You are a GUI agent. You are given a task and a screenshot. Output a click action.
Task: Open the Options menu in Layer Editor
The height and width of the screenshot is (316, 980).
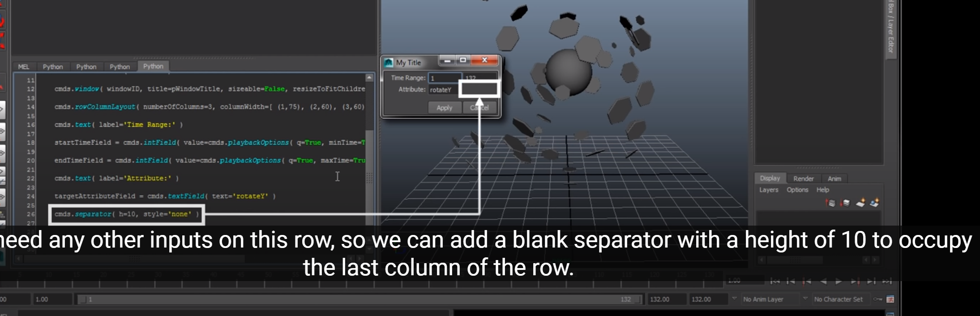point(797,190)
